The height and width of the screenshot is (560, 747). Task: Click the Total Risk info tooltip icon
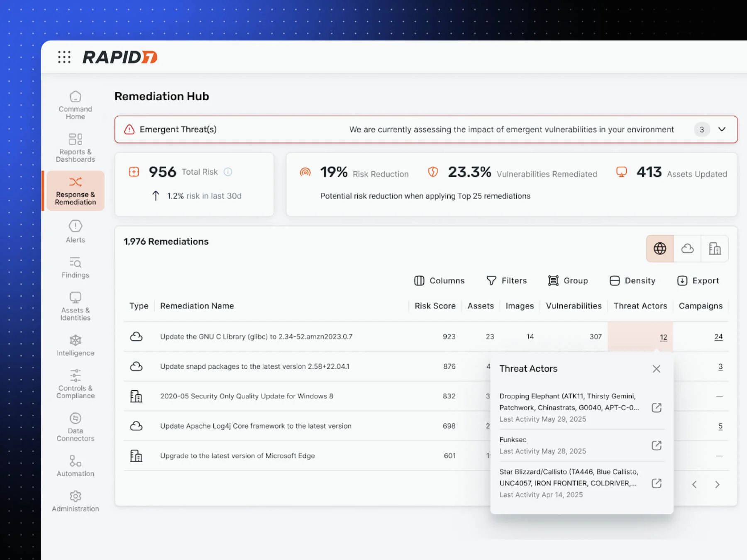coord(228,172)
